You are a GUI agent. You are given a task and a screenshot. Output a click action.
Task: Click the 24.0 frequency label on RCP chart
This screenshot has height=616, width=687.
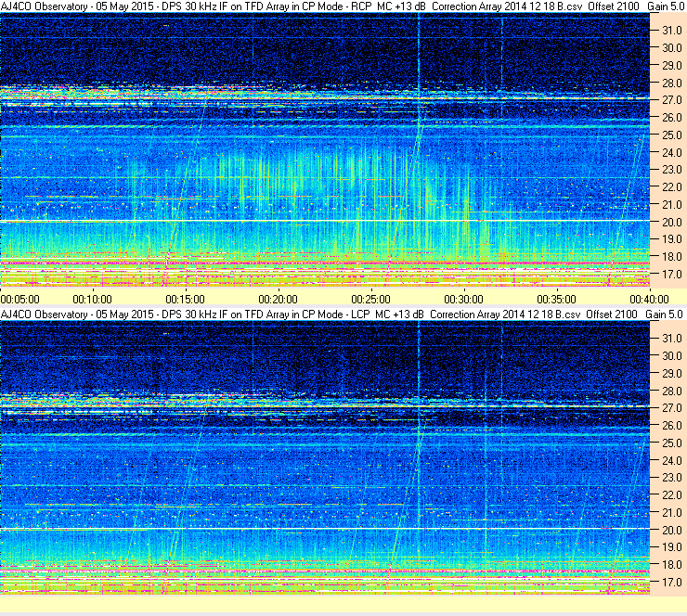tap(672, 152)
